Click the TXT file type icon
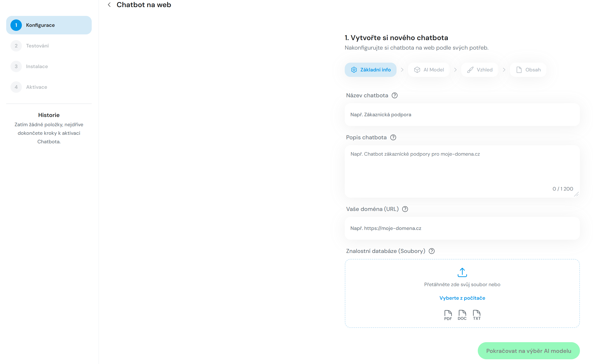 477,315
